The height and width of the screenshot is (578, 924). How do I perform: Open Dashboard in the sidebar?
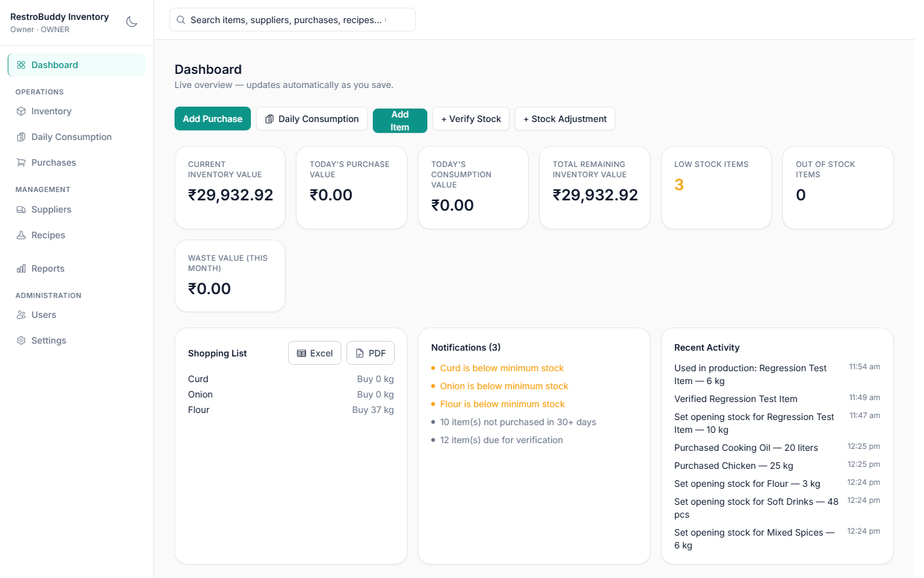(x=77, y=65)
